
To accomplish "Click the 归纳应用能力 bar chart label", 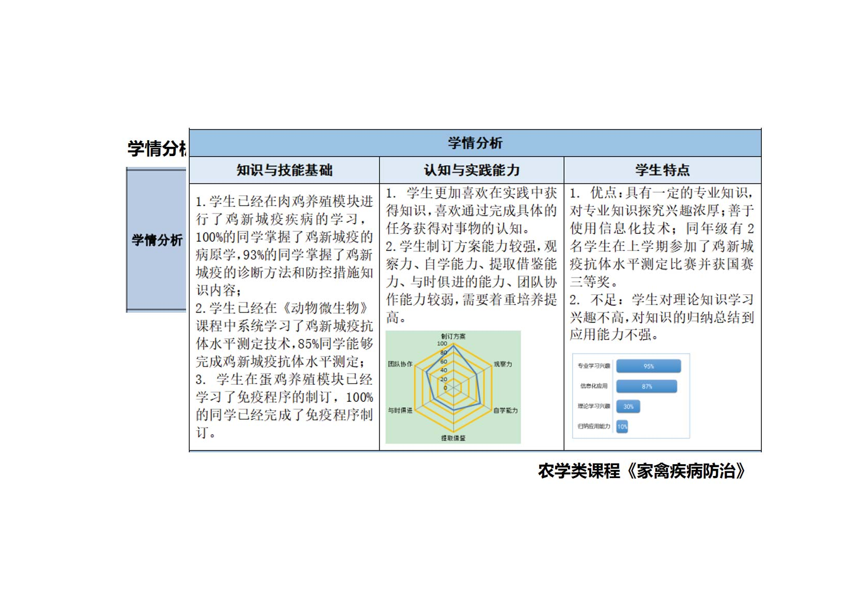I will click(x=594, y=426).
